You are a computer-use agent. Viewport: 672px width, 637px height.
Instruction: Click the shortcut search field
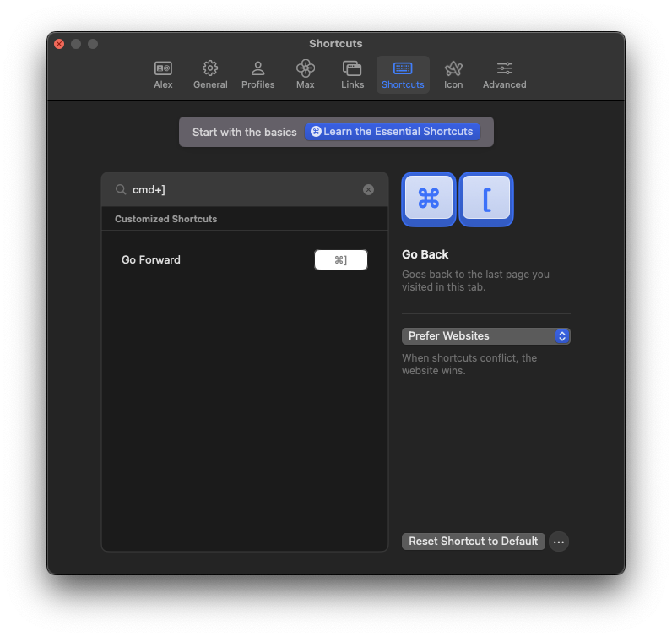(245, 189)
